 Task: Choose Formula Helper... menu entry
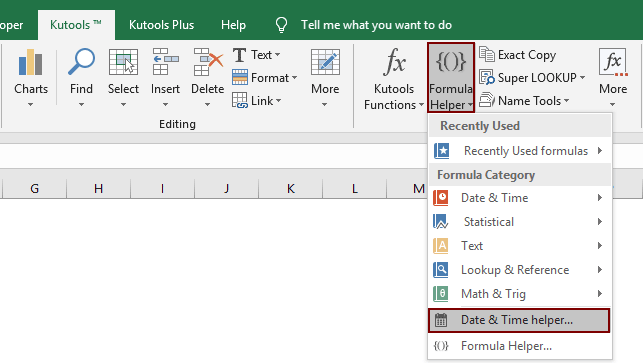pos(519,346)
